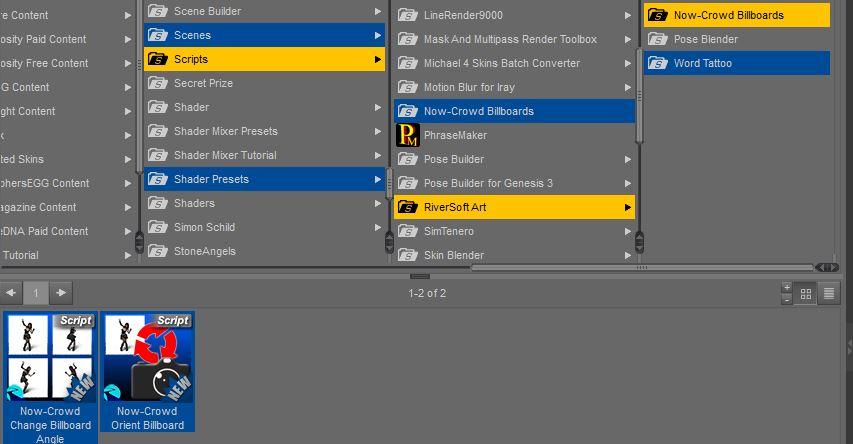Click the horizontal scrollbar end arrows
This screenshot has height=444, width=853.
827,267
